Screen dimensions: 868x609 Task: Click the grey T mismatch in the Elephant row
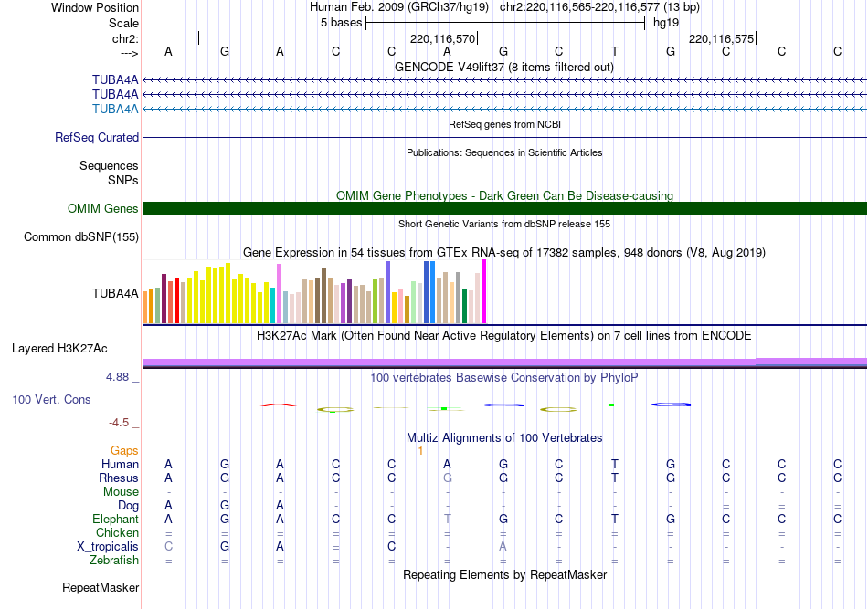(x=448, y=519)
